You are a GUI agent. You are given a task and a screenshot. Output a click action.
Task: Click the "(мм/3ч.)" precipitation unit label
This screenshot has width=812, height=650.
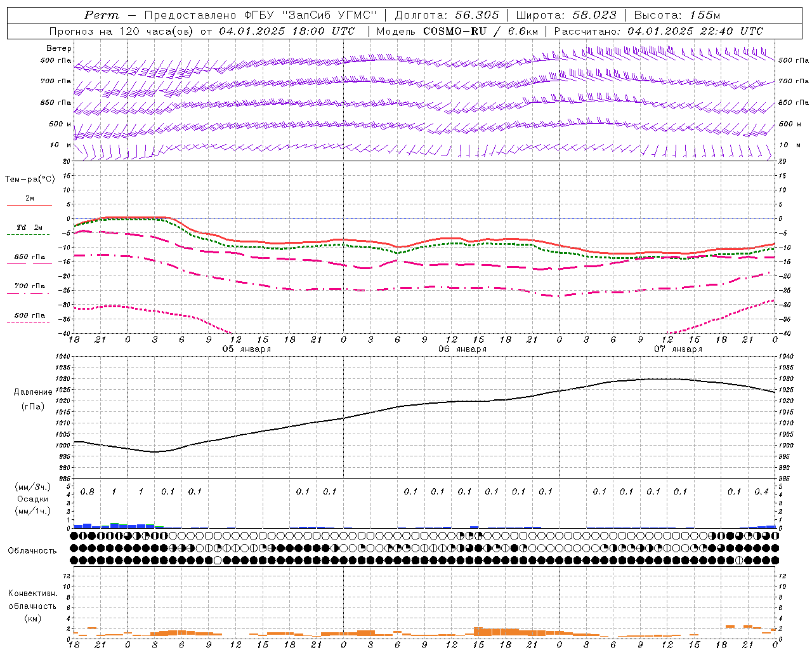click(33, 487)
